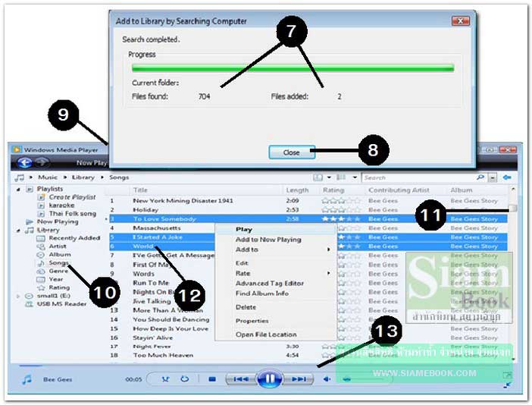Open the karaoke playlist
This screenshot has height=405, width=532.
pos(61,206)
